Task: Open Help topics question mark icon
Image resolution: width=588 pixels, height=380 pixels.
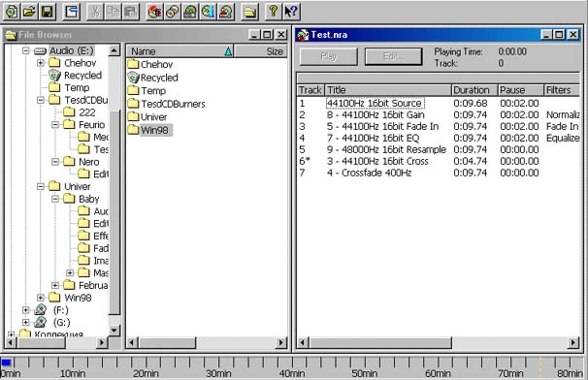Action: click(x=274, y=12)
